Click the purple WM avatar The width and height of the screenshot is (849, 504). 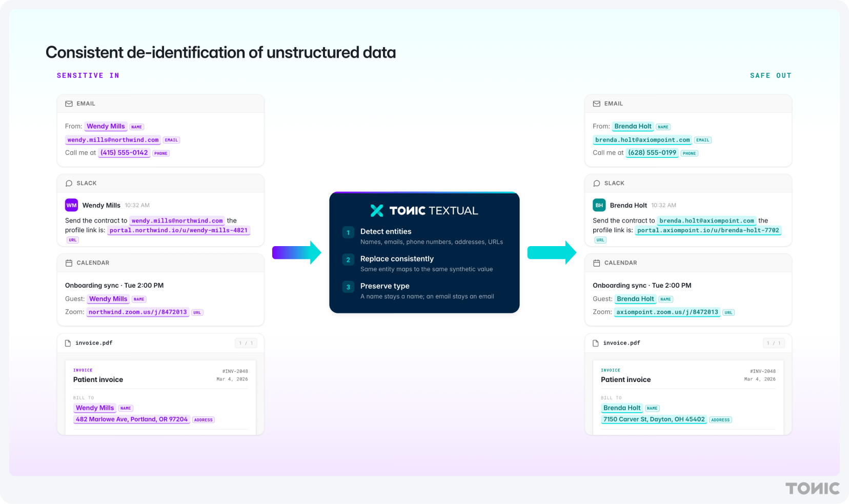point(71,205)
